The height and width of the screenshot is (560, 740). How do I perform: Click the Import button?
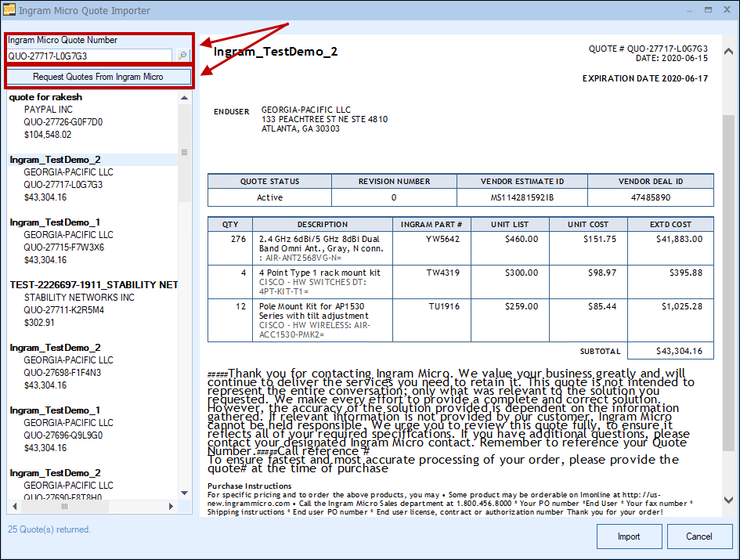[x=629, y=537]
